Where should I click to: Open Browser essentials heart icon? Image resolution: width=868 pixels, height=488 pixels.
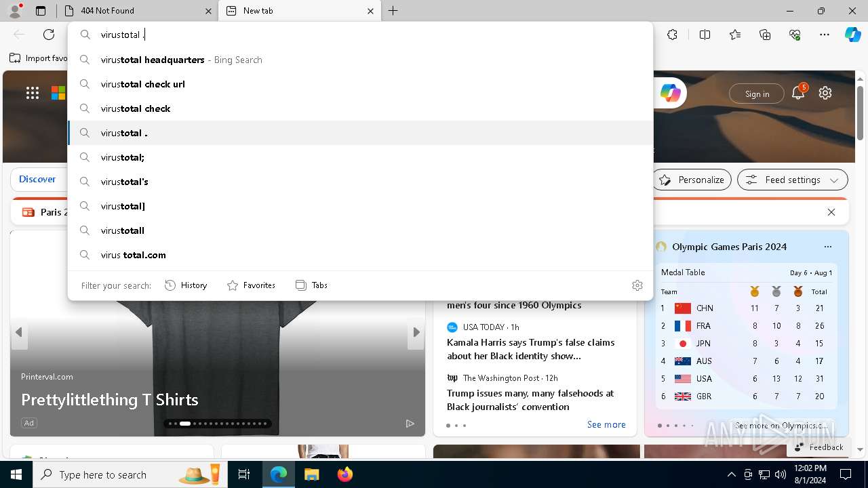[795, 35]
